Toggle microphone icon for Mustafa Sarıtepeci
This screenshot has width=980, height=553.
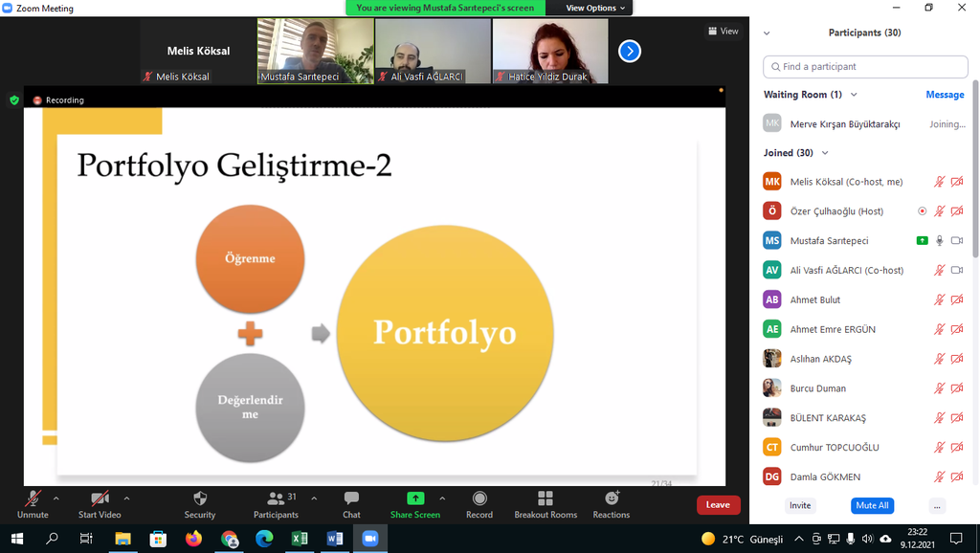[x=940, y=241]
